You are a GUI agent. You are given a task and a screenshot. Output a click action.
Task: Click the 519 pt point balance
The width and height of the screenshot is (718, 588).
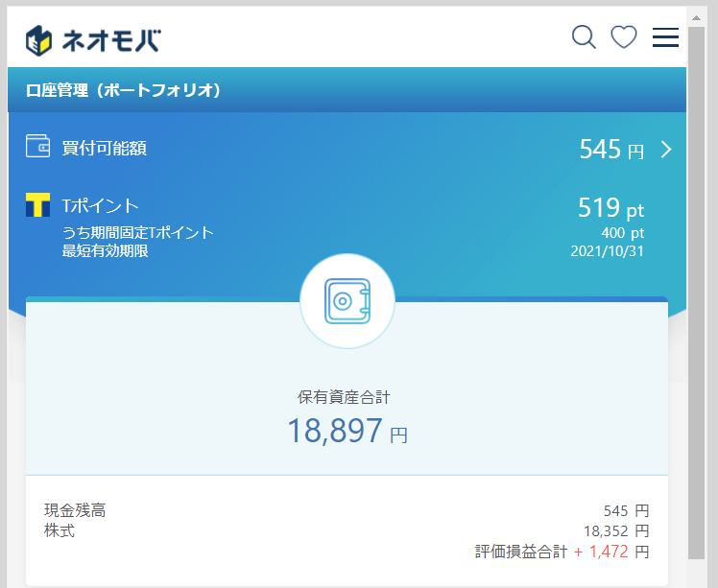610,208
